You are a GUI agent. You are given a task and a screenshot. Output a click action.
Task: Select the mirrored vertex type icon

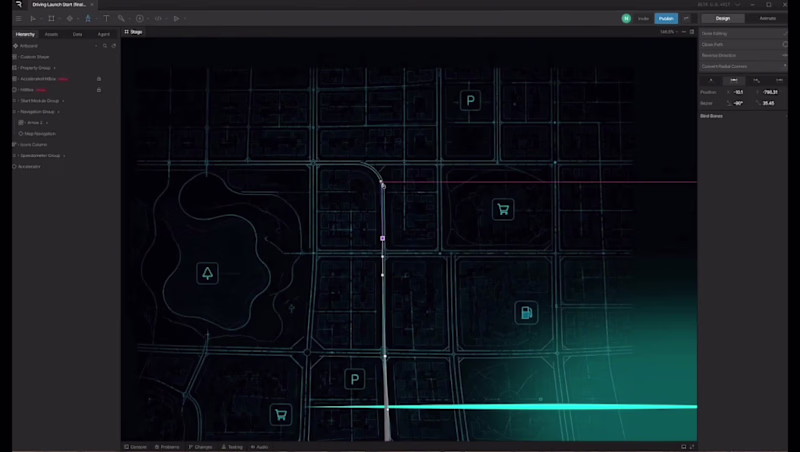734,80
